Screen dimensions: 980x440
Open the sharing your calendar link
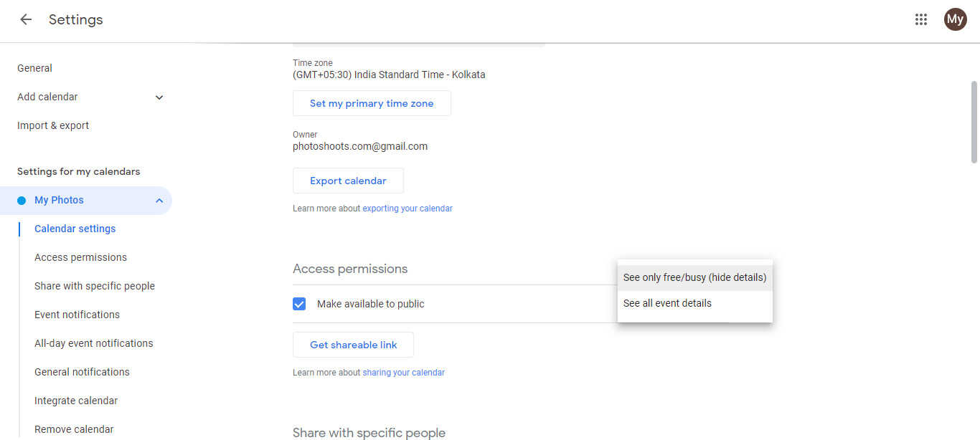pos(403,373)
